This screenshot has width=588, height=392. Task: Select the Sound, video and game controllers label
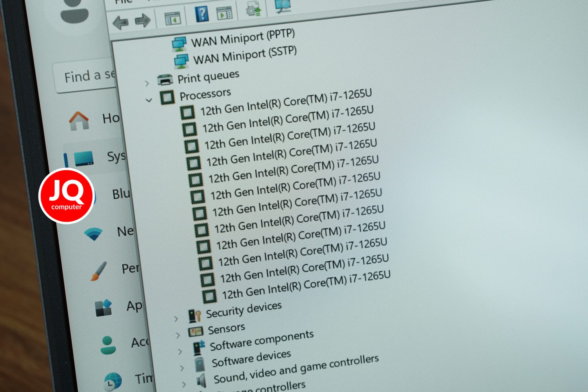(296, 369)
